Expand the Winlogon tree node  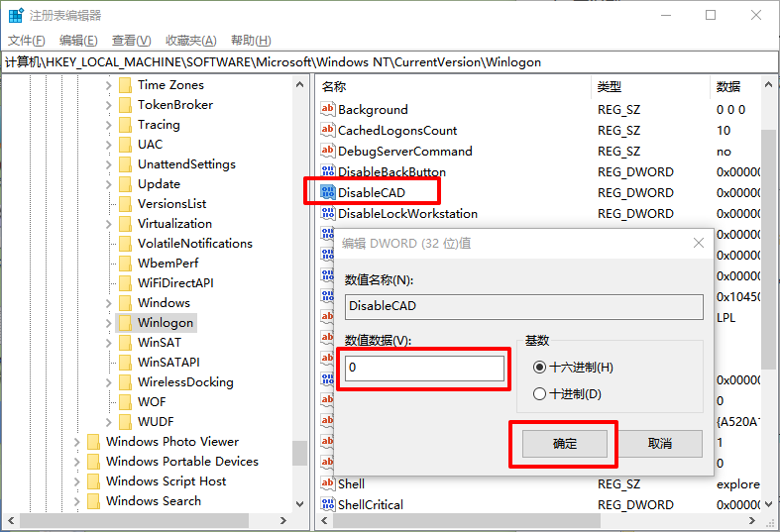coord(108,323)
